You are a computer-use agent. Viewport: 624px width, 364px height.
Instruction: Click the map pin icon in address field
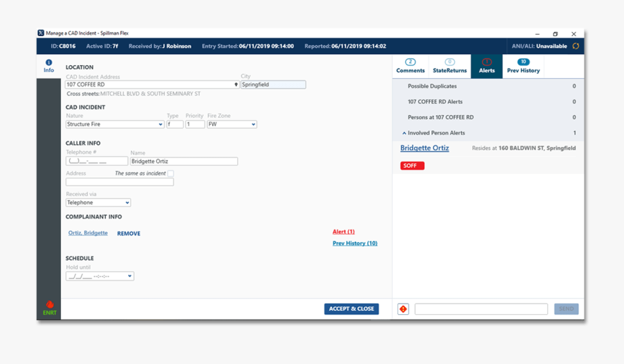point(236,85)
